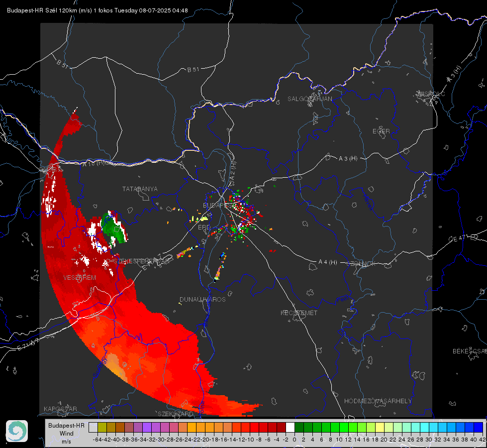Click the HÓDMEZŐVÁSÁRHELY city label

click(378, 401)
